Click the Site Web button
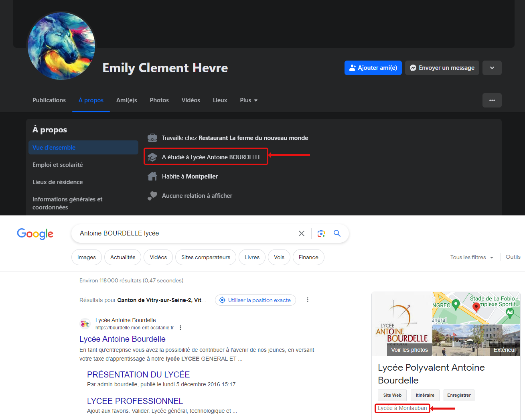Image resolution: width=525 pixels, height=420 pixels. [x=392, y=395]
